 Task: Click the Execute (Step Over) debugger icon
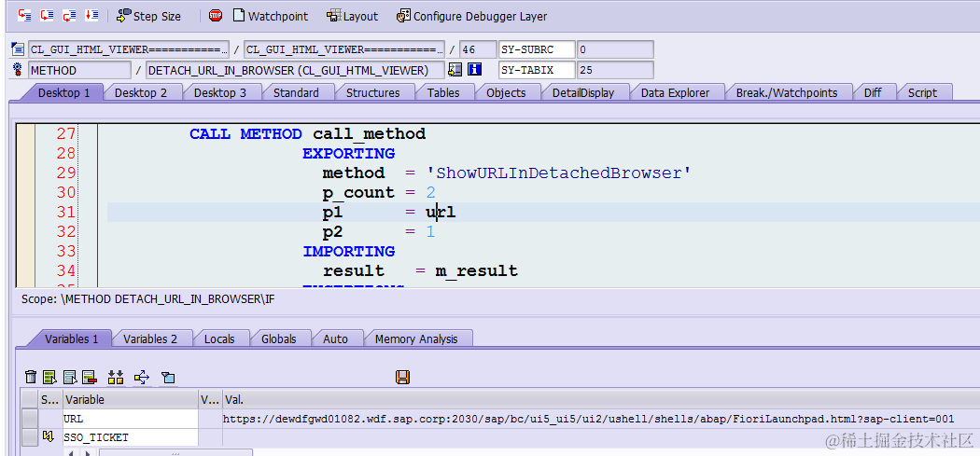tap(47, 16)
